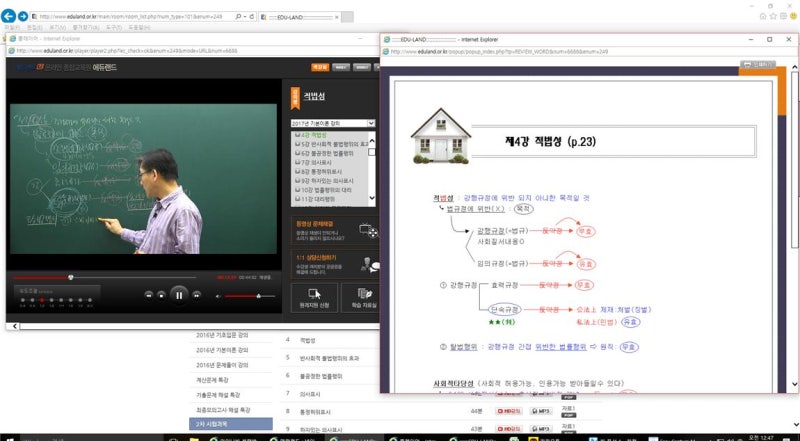800x441 pixels.
Task: Click the player window address bar
Action: point(191,51)
